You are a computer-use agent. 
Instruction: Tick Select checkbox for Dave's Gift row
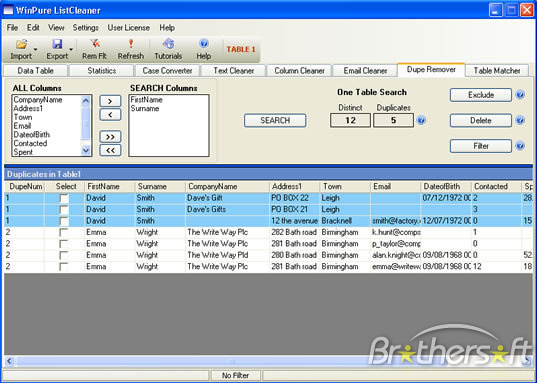(64, 198)
